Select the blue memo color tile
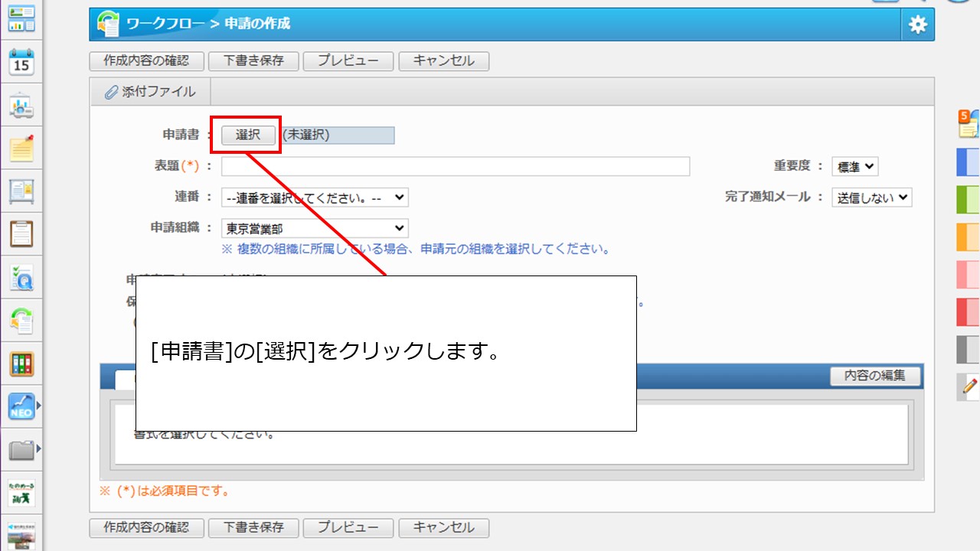 966,163
